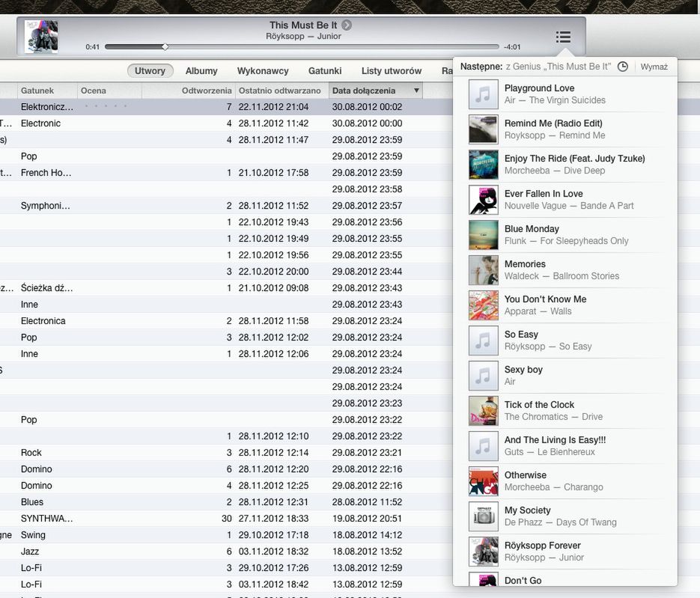
Task: Click the now playing album artwork
Action: coord(40,37)
